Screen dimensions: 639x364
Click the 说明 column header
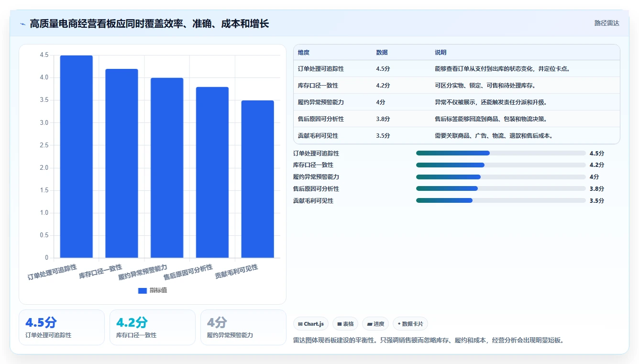click(441, 53)
